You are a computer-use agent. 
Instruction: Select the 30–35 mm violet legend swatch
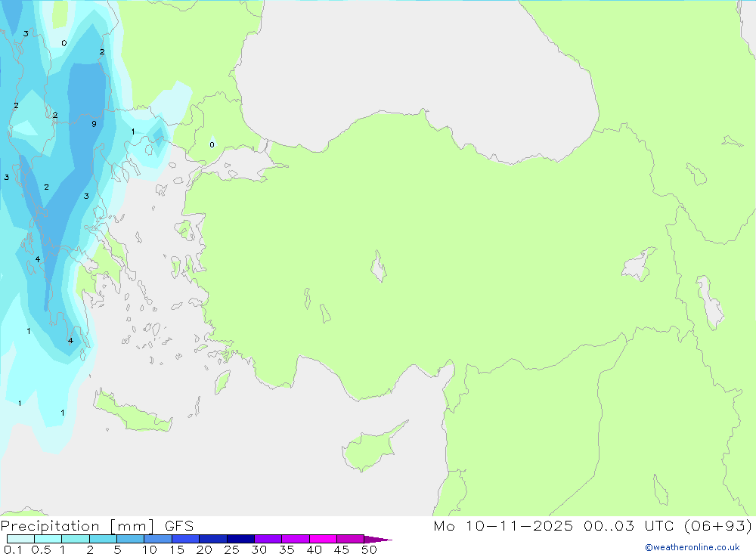pyautogui.click(x=268, y=539)
